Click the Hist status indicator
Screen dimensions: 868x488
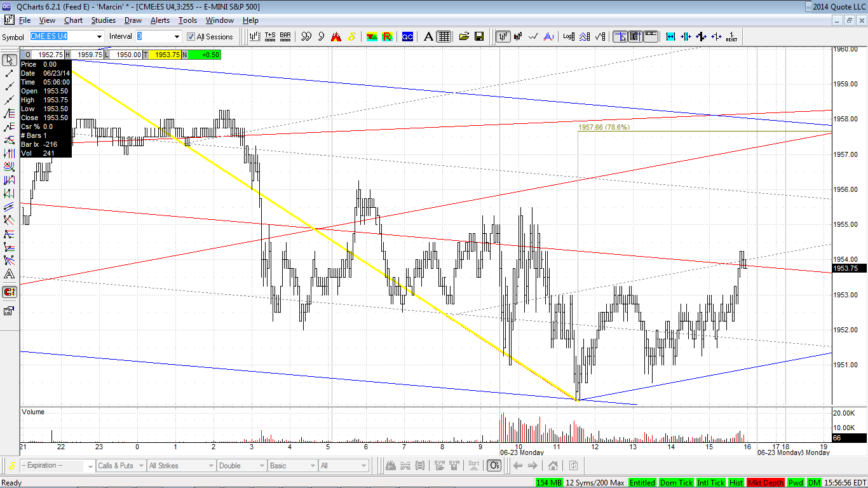(x=736, y=483)
